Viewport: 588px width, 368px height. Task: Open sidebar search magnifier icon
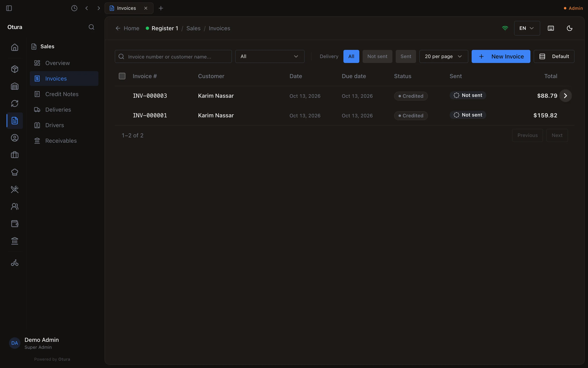(91, 27)
